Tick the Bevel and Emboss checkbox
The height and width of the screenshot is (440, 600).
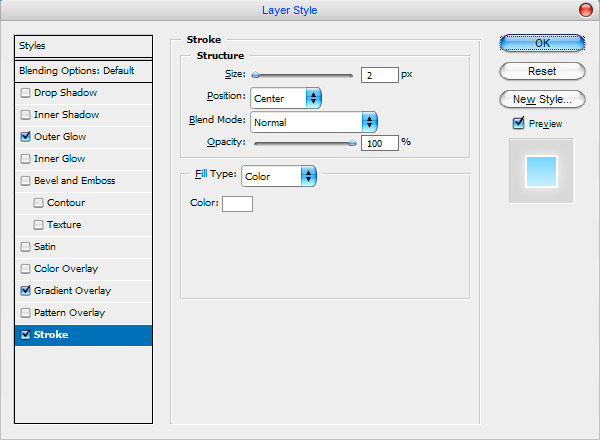25,181
